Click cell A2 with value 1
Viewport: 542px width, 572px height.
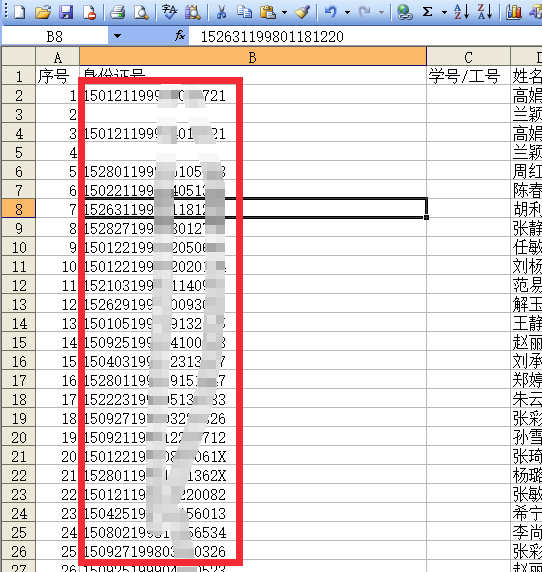[x=57, y=95]
